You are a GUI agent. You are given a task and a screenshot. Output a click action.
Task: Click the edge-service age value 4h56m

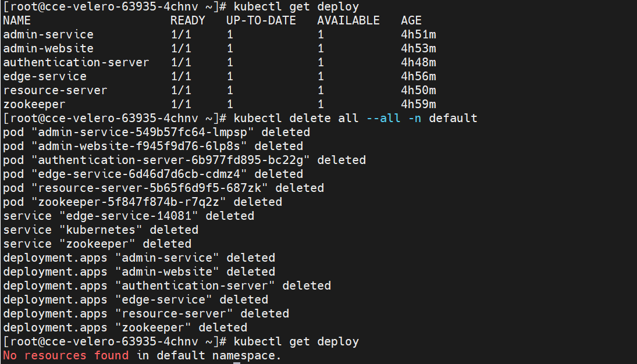pyautogui.click(x=418, y=76)
